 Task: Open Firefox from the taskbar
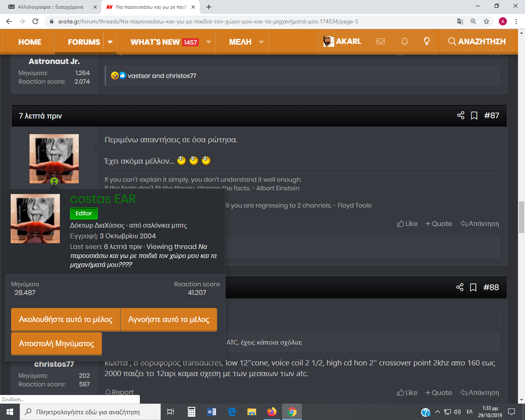click(x=272, y=412)
